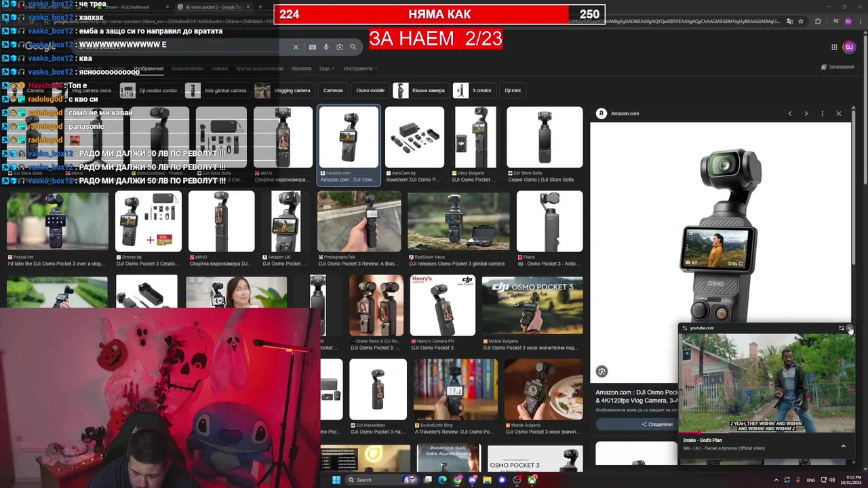
Task: Select the 3 creator filter chip
Action: [x=475, y=90]
